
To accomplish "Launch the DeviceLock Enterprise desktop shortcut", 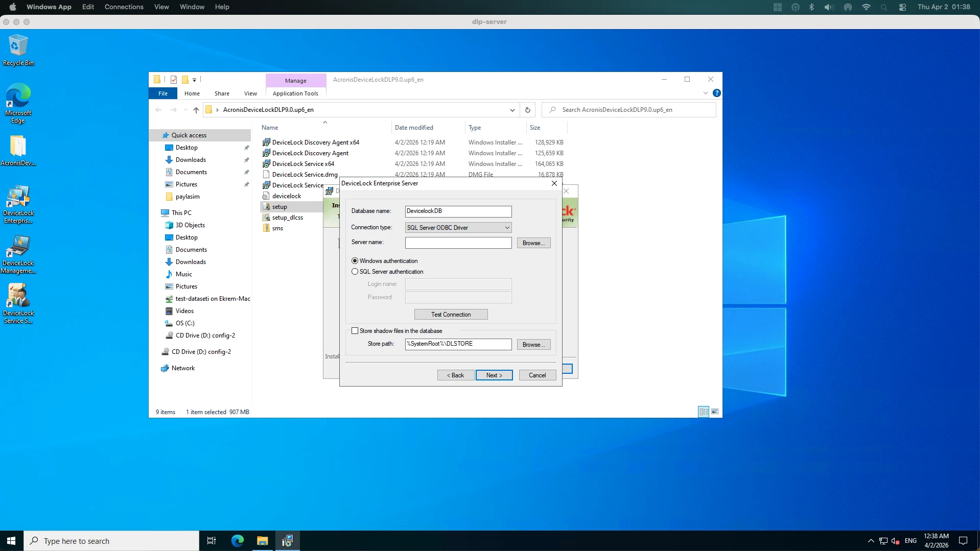I will (x=18, y=204).
